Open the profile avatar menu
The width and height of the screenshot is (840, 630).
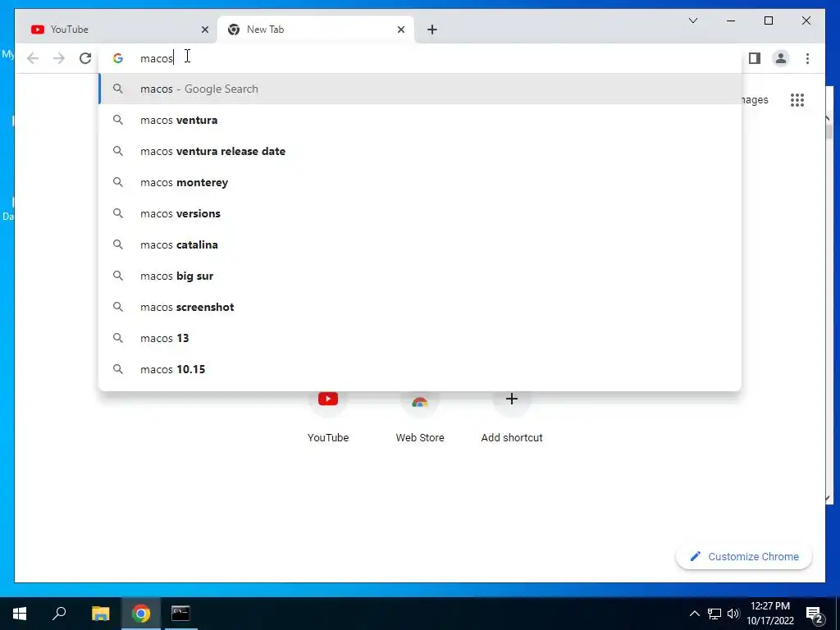point(781,58)
